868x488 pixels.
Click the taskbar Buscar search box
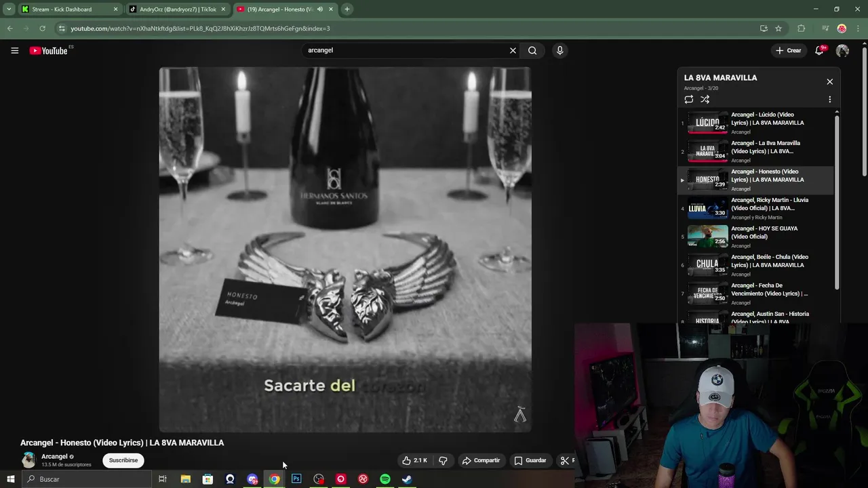point(87,479)
